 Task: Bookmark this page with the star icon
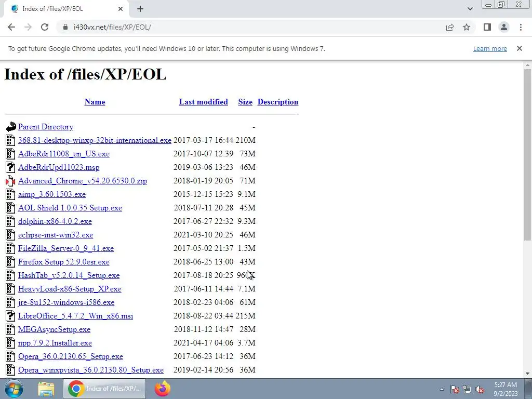(467, 27)
